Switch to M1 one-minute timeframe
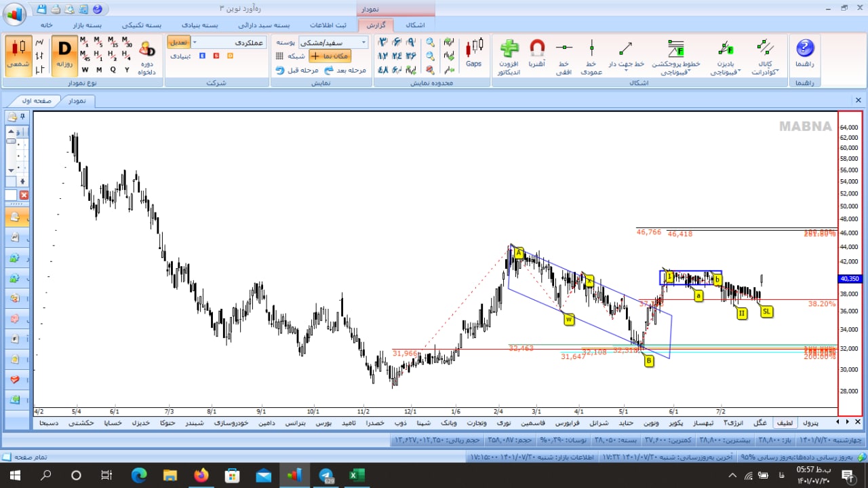This screenshot has width=868, height=488. pyautogui.click(x=85, y=41)
